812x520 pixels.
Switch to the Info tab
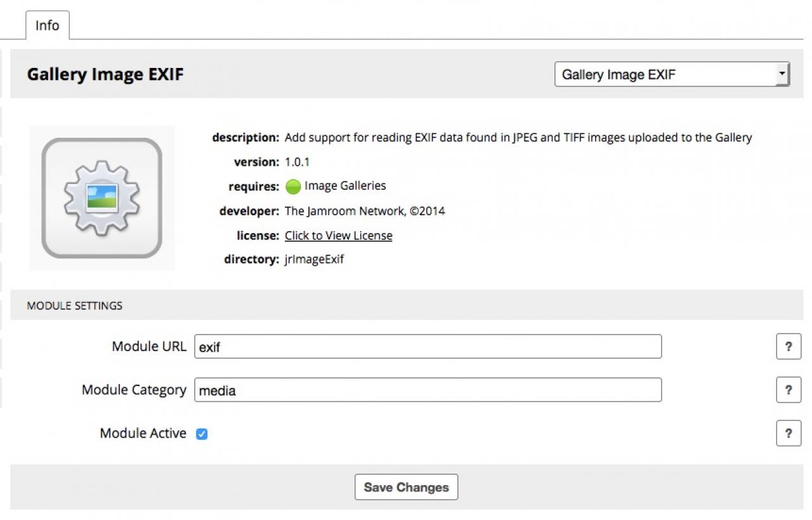[47, 25]
